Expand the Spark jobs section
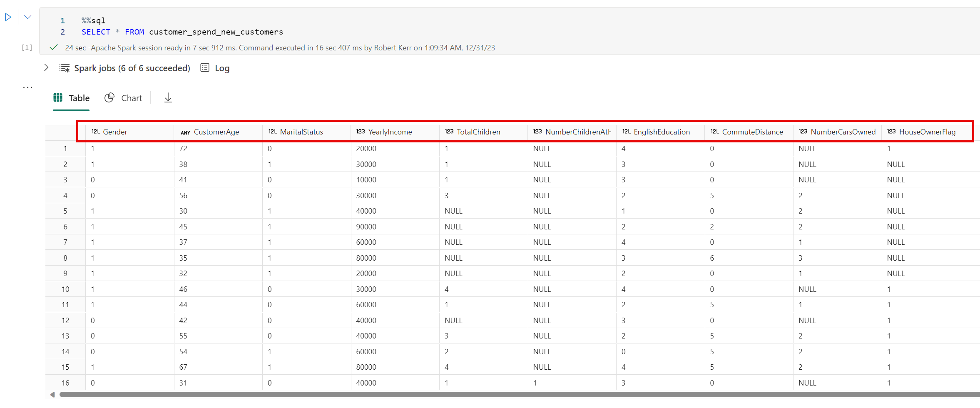The width and height of the screenshot is (980, 408). tap(46, 67)
